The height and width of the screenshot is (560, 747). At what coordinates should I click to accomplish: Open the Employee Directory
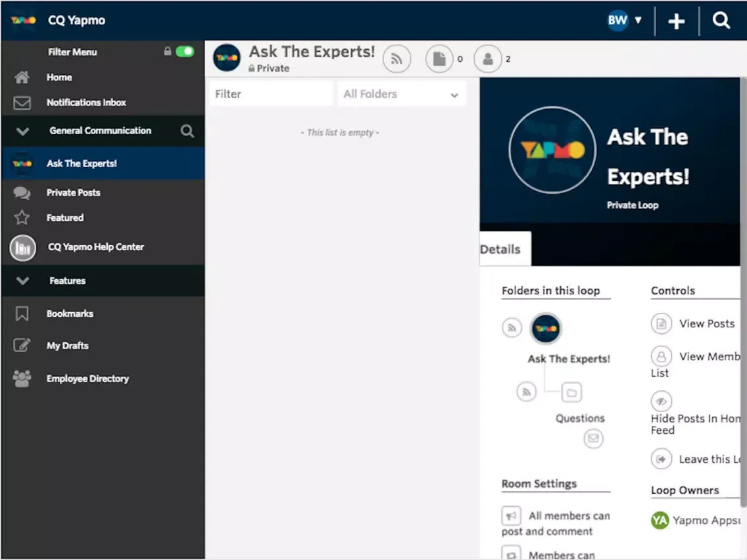(87, 379)
